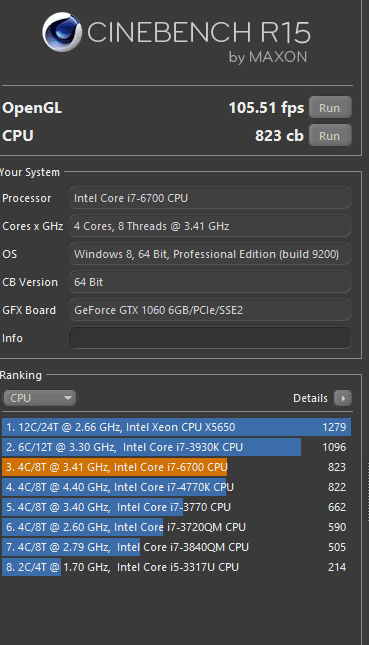Select the i7-3720QM ranking entry

(x=176, y=527)
